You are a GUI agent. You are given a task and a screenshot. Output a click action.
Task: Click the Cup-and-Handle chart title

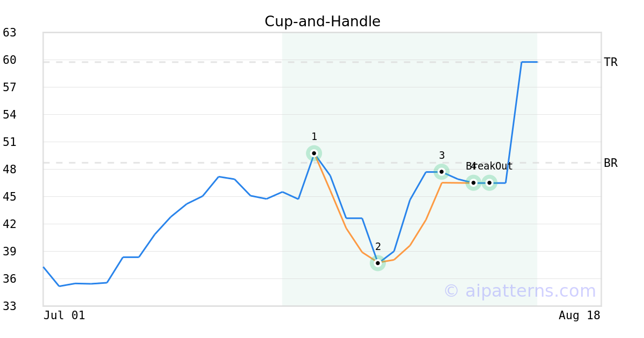tap(323, 22)
